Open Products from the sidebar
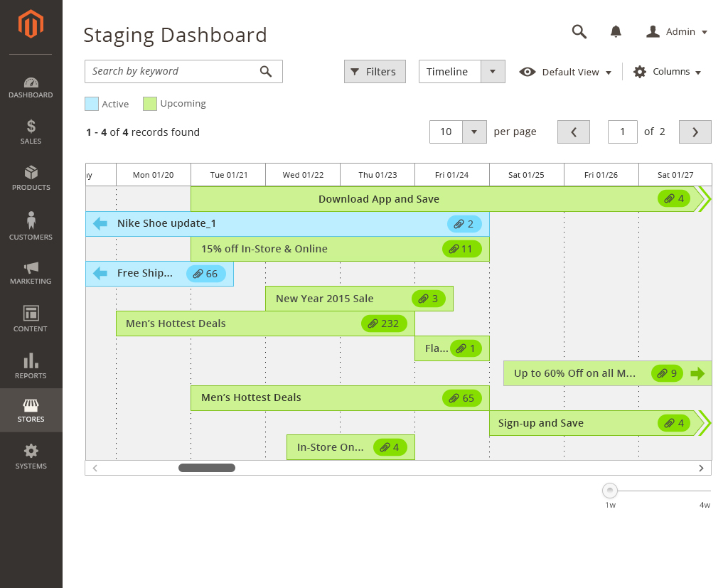Viewport: 728px width, 588px height. tap(31, 178)
